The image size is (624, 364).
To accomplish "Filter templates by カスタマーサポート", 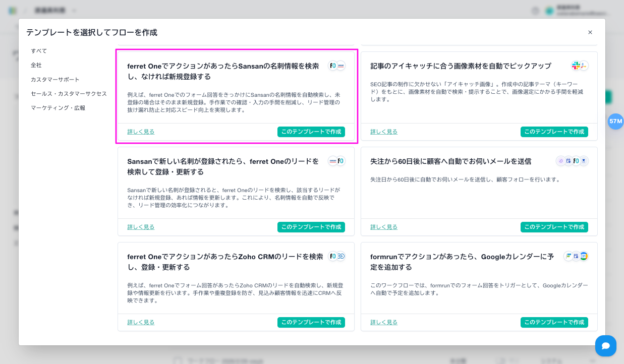I will pos(55,80).
